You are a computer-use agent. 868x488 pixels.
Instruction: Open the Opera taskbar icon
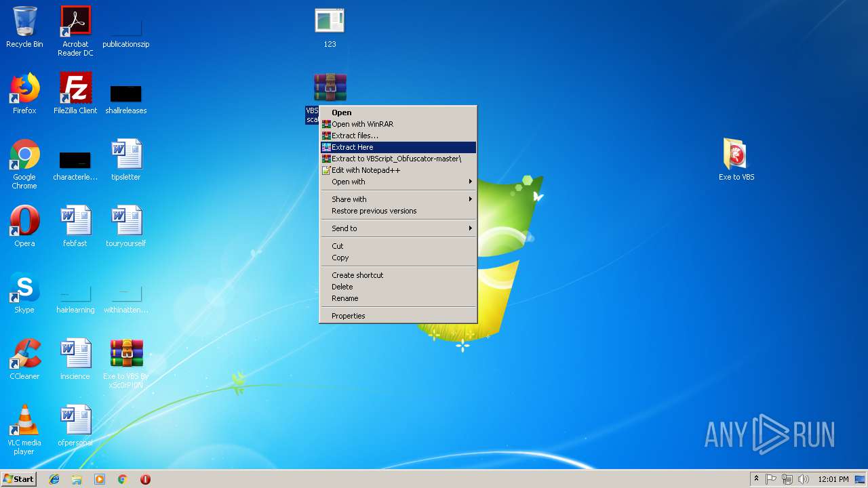(145, 479)
